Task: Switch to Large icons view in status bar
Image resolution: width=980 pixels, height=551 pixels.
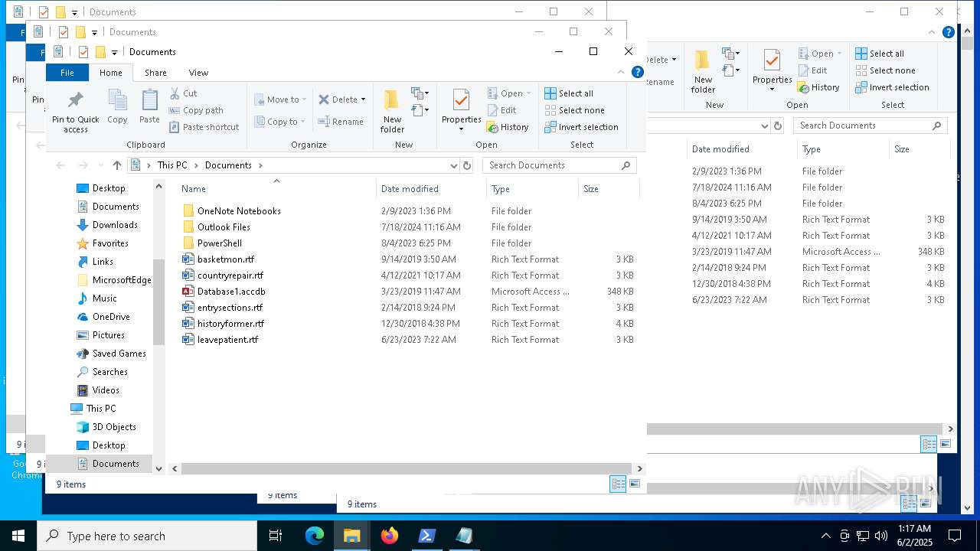Action: 635,484
